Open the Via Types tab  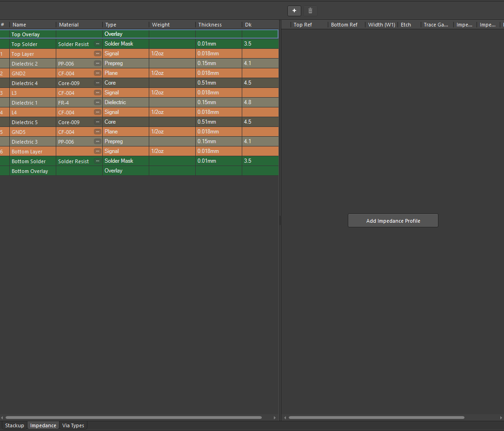coord(73,425)
